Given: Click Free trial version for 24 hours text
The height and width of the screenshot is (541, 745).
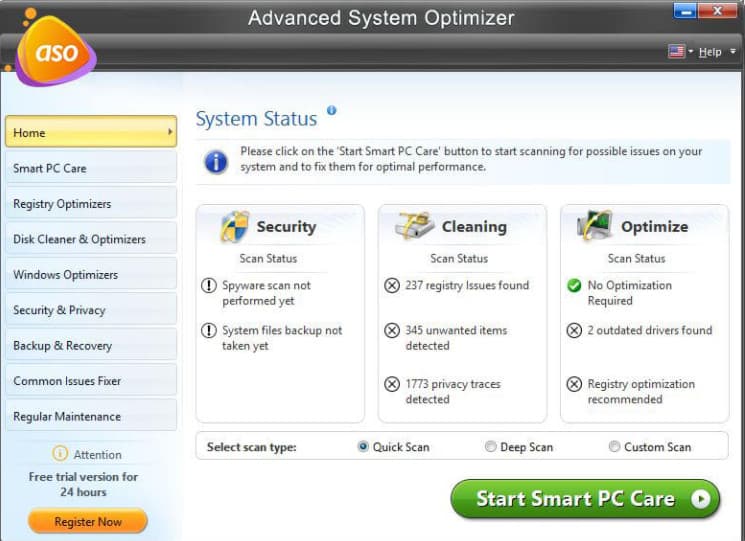Looking at the screenshot, I should [83, 484].
